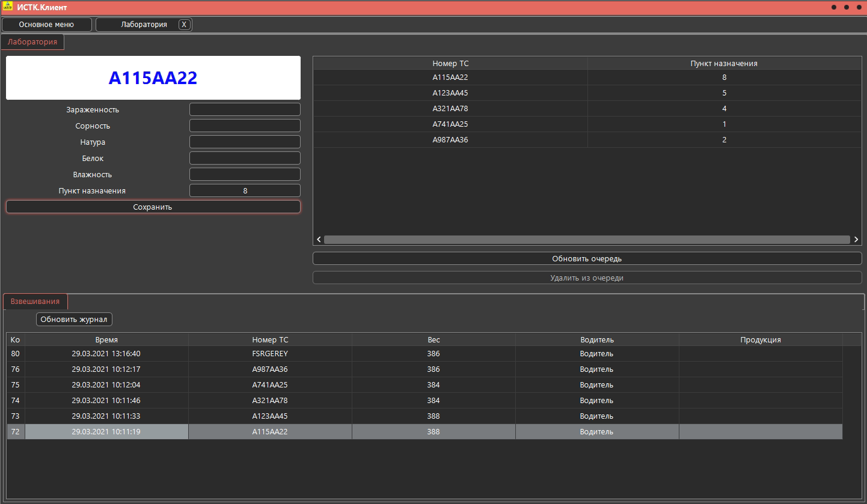Click Обновить очередь button
Viewport: 867px width, 504px height.
coord(587,259)
